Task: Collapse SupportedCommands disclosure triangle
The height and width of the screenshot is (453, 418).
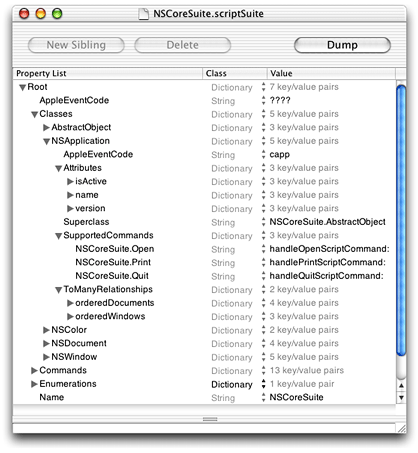Action: click(x=58, y=236)
